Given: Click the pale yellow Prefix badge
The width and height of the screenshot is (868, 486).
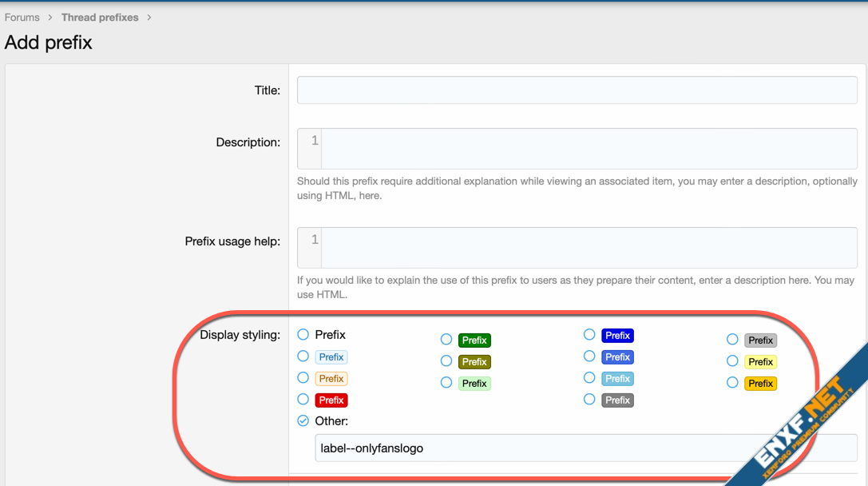Looking at the screenshot, I should tap(760, 361).
